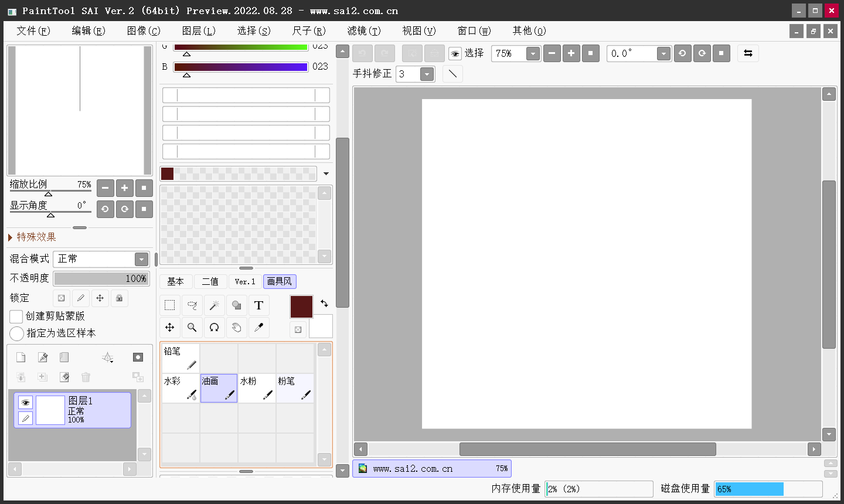Click the transparent color button below foreground swatch
This screenshot has height=504, width=844.
tap(298, 329)
